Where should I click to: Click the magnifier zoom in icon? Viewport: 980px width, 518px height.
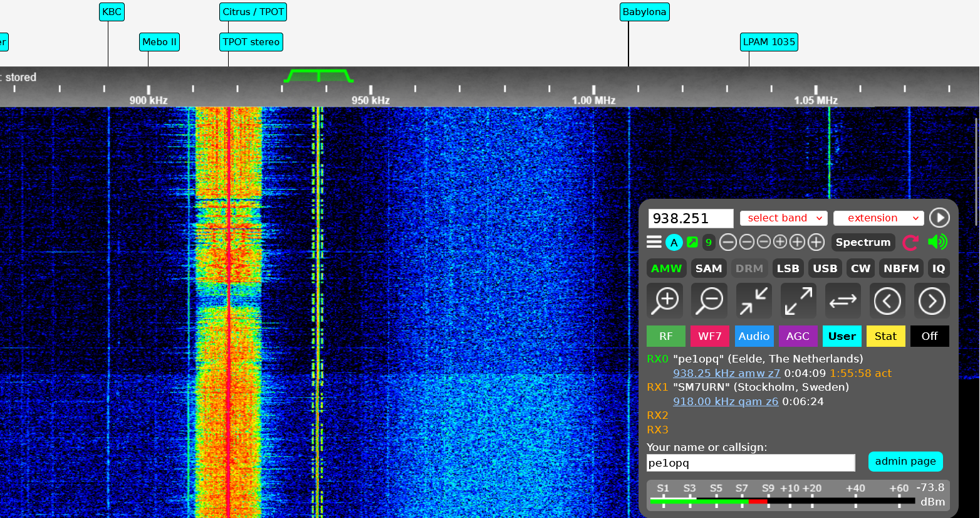pos(665,300)
